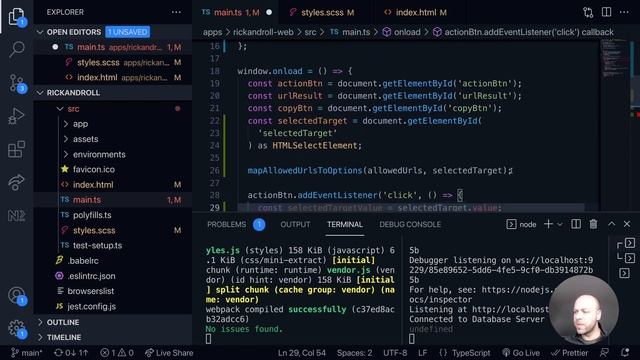Image resolution: width=640 pixels, height=360 pixels.
Task: Click Spaces: 2 indentation status item
Action: point(354,353)
